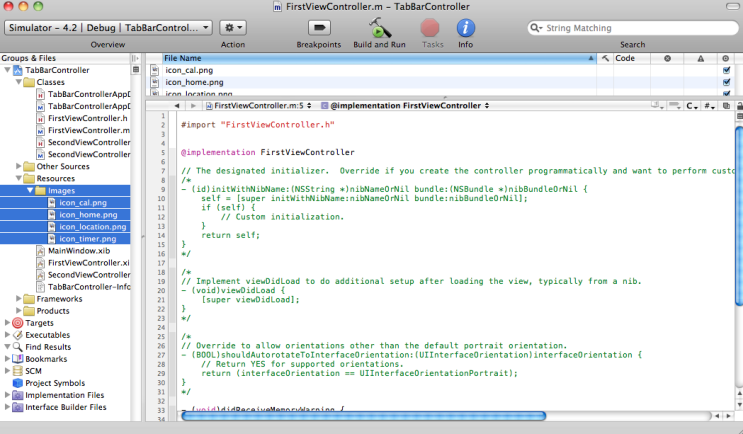This screenshot has width=743, height=434.
Task: Toggle Breakpoints toolbar button
Action: [x=319, y=27]
